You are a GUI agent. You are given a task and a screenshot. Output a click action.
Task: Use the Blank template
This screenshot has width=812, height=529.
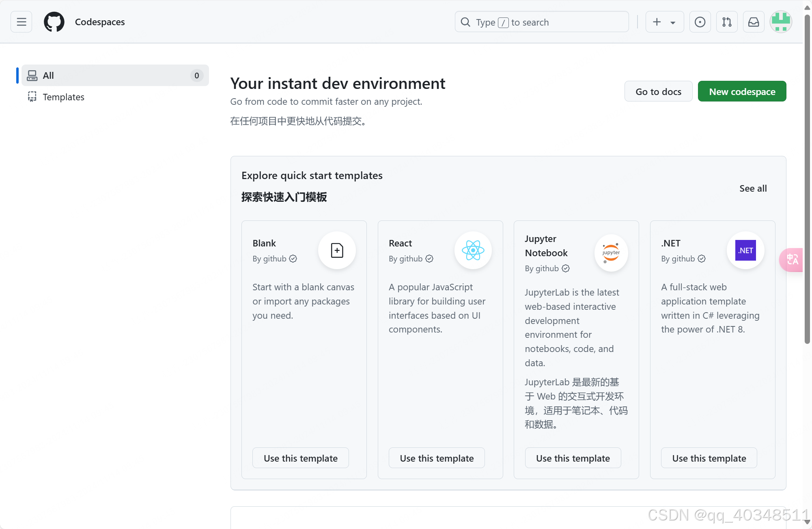click(x=300, y=458)
